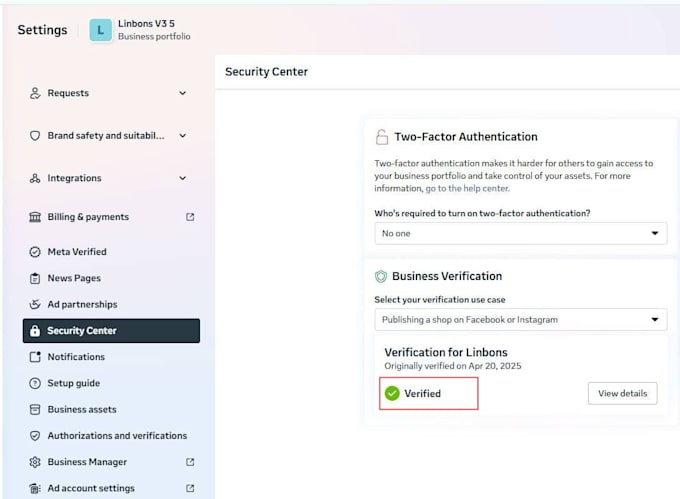Click the Security Center lock icon
Image resolution: width=680 pixels, height=499 pixels.
(35, 331)
